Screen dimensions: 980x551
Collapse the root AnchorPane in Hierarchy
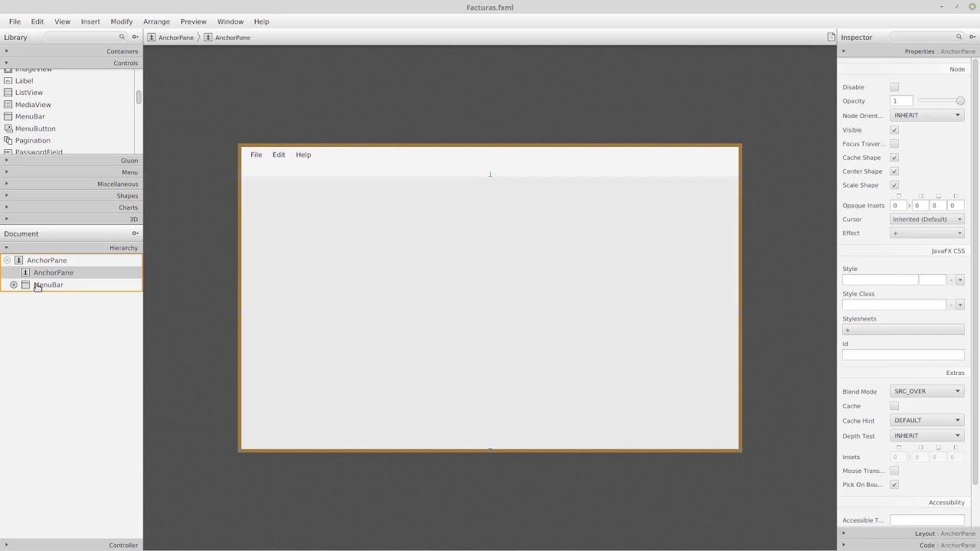coord(7,260)
